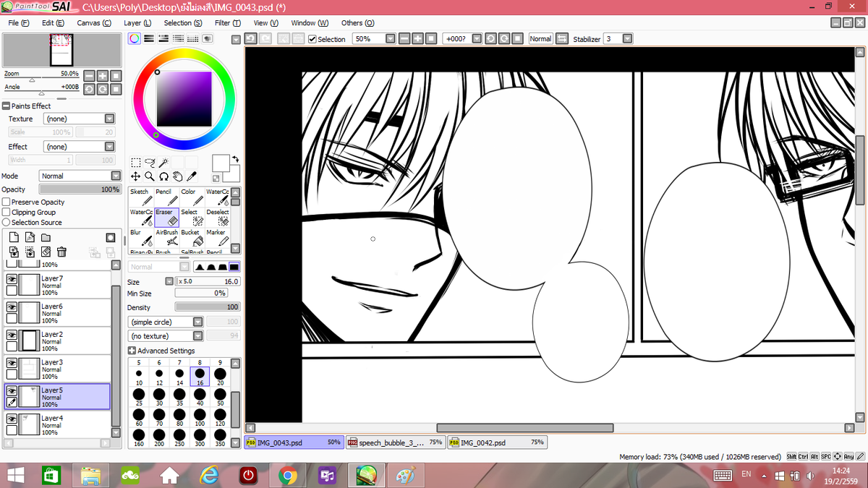Switch to speech_bubble_3 document tab

(395, 442)
